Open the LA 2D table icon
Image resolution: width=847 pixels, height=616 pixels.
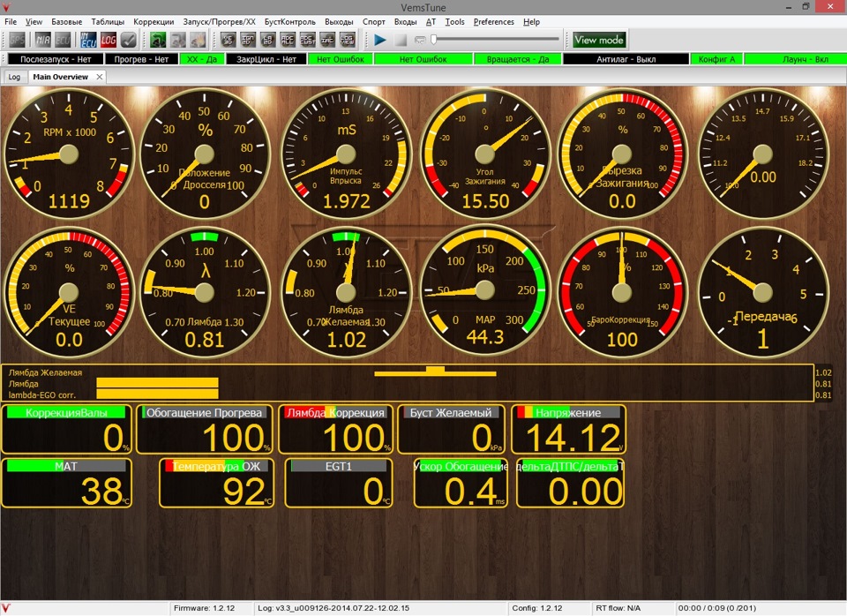click(268, 40)
